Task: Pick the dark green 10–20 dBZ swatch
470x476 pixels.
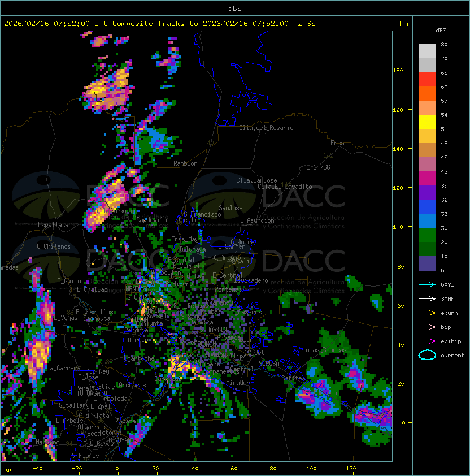Action: coord(427,249)
